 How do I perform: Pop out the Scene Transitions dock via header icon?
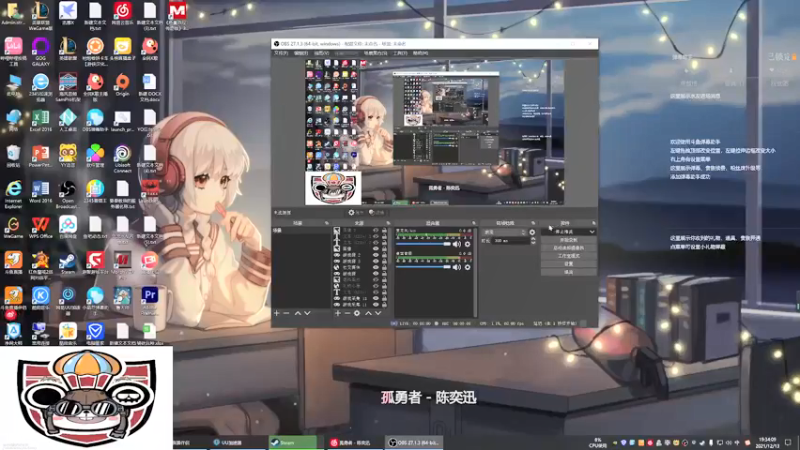(x=533, y=223)
